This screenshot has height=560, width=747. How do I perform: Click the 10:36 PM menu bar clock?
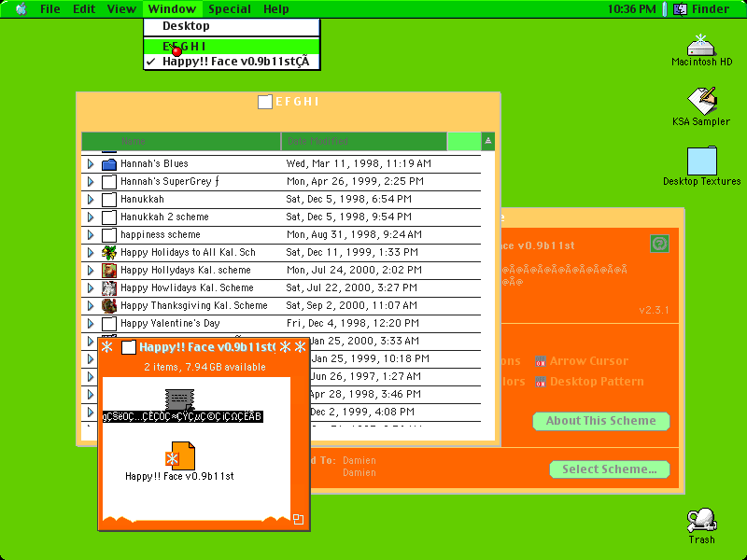(632, 9)
